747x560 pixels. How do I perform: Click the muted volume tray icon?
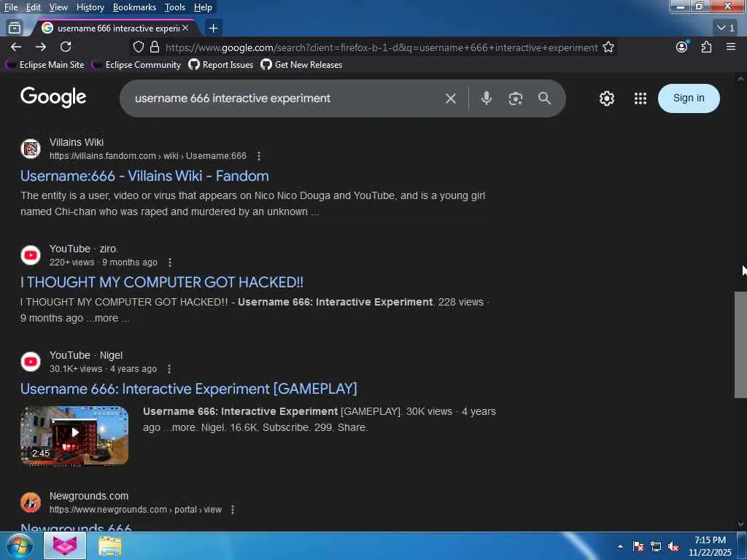(x=673, y=547)
